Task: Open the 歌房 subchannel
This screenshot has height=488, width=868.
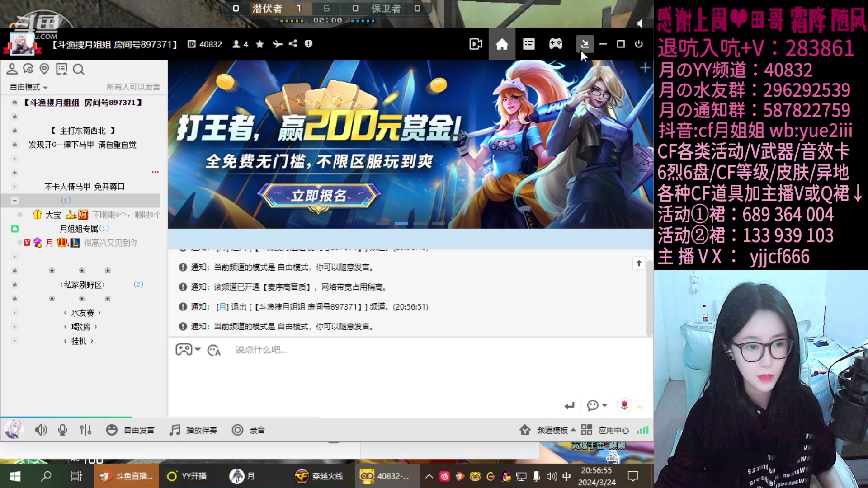Action: [x=81, y=327]
